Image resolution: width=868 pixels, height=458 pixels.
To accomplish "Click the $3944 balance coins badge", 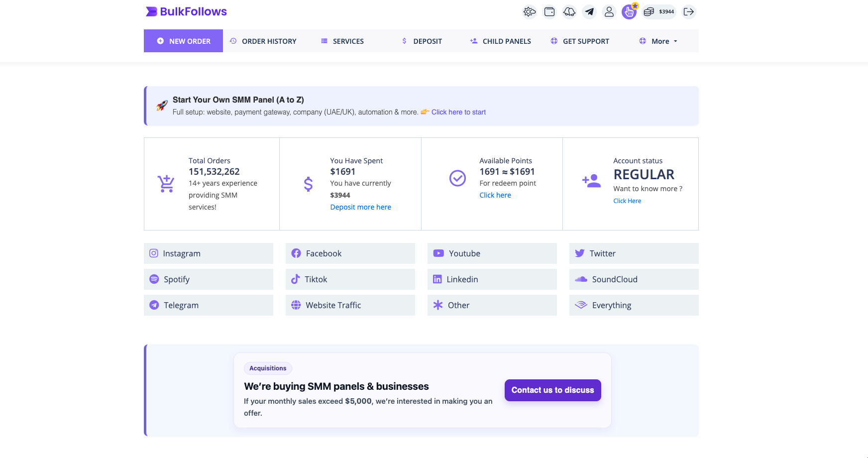I will (x=659, y=12).
